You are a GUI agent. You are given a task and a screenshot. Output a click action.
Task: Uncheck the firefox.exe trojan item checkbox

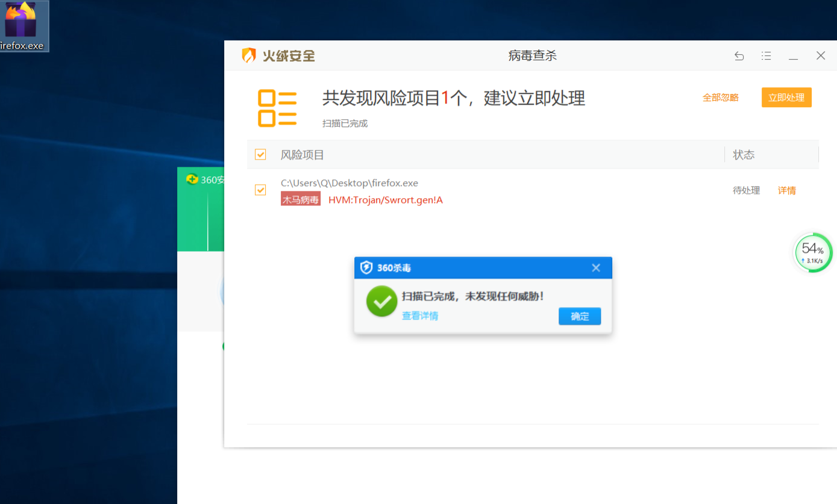click(x=260, y=190)
